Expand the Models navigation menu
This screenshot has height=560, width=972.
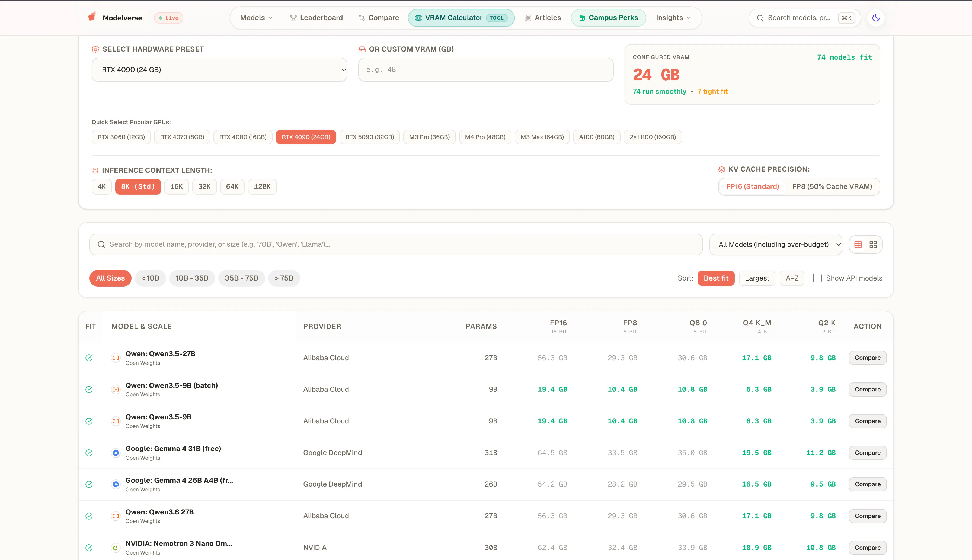pyautogui.click(x=256, y=18)
